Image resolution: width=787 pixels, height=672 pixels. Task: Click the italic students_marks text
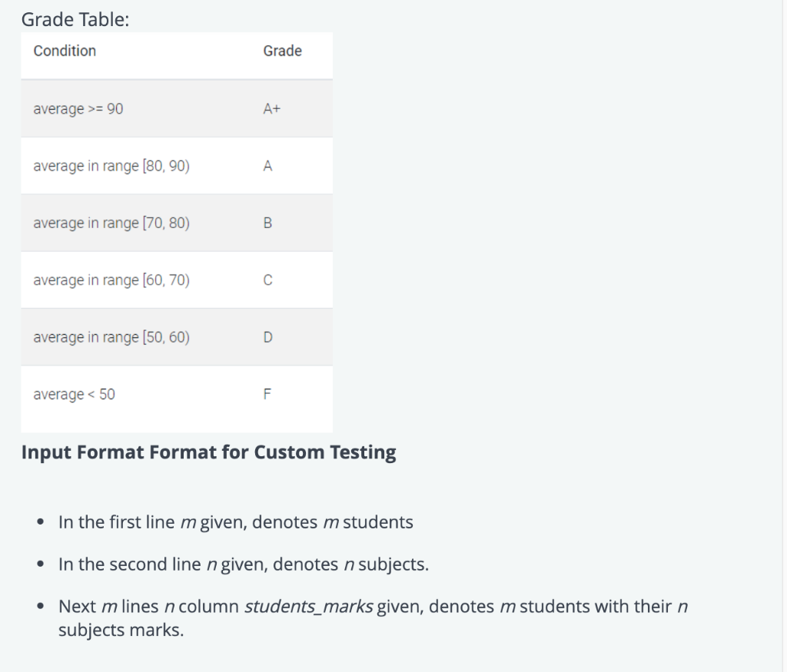(309, 607)
